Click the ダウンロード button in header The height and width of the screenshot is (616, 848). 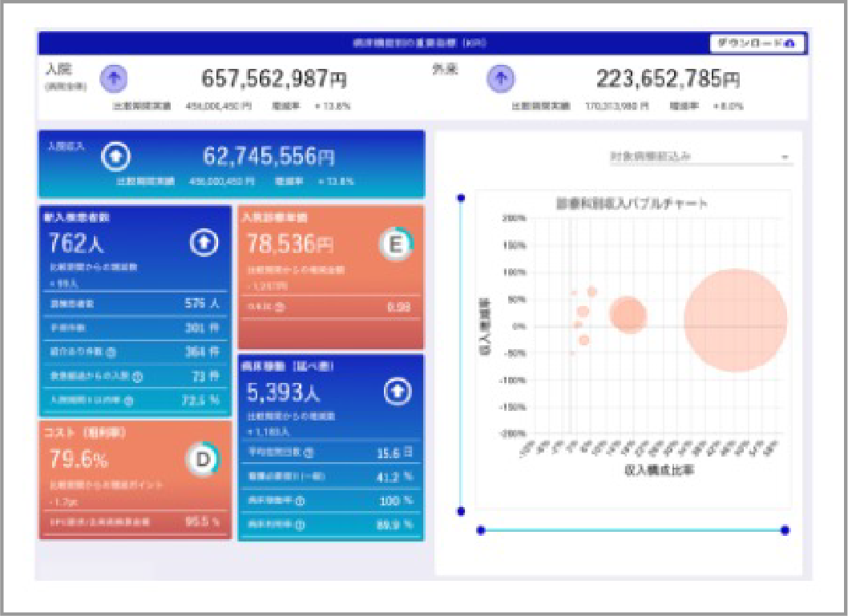[758, 43]
